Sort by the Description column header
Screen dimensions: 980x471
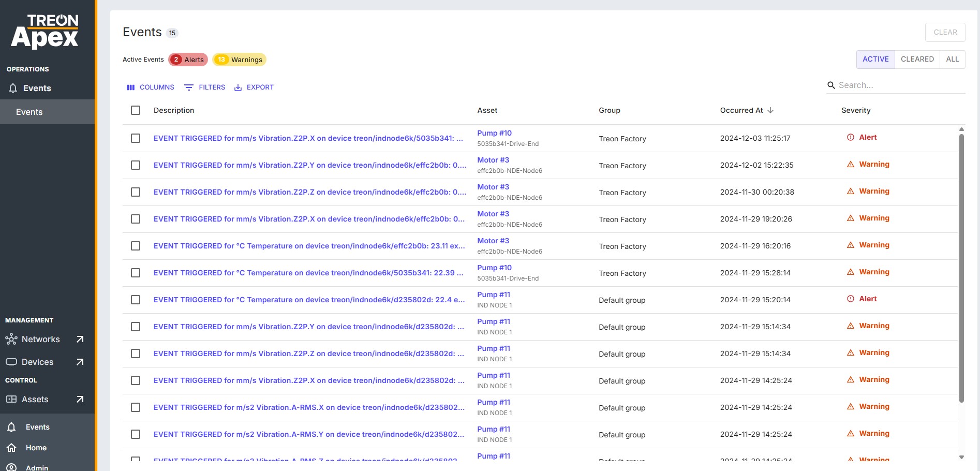tap(174, 110)
